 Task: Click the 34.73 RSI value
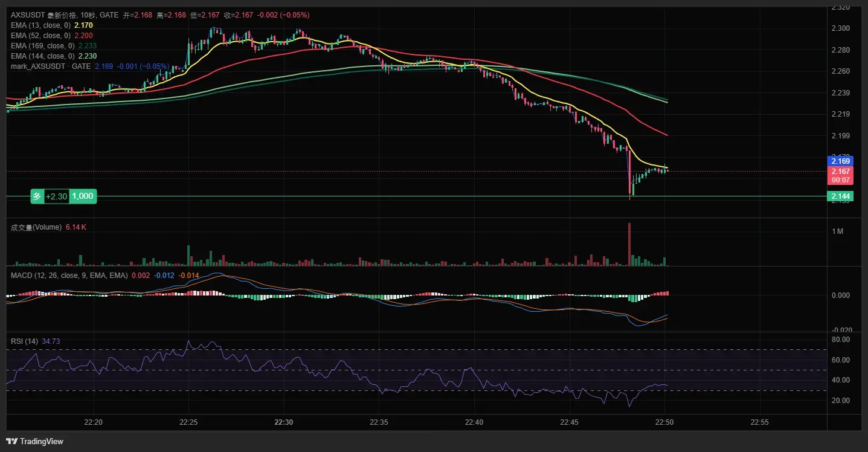coord(51,341)
